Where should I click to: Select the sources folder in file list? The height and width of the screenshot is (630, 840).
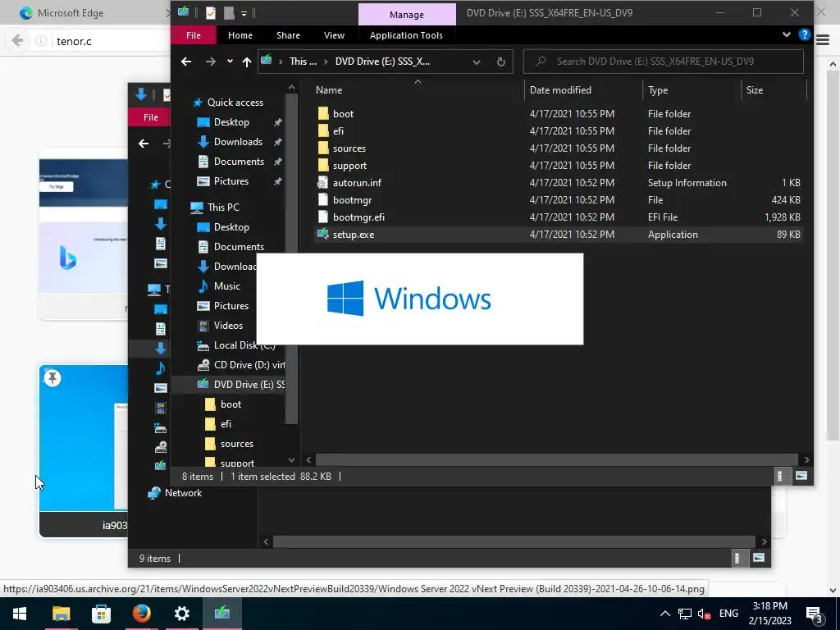click(349, 148)
